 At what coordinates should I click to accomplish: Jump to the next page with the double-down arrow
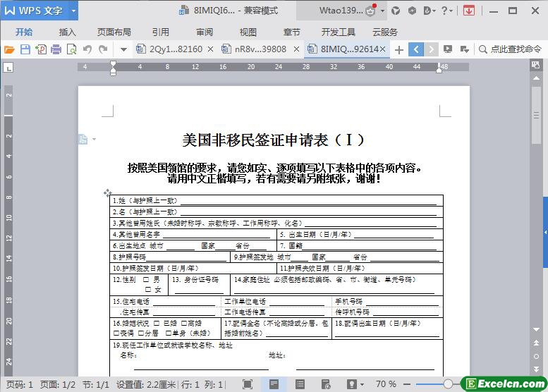(x=536, y=369)
